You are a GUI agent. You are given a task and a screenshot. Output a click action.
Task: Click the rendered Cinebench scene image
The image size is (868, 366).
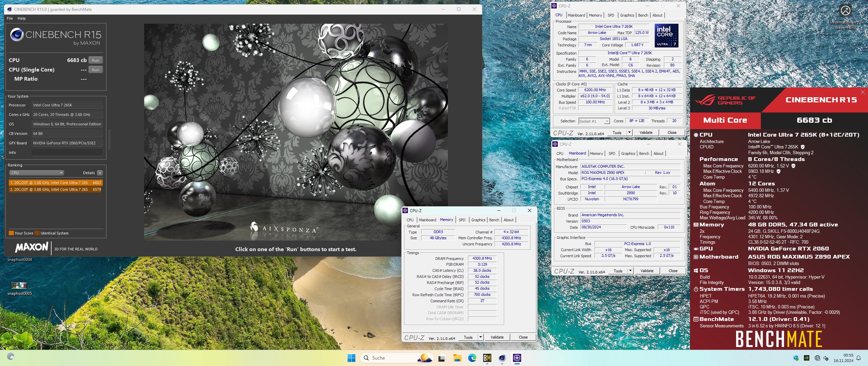[x=296, y=132]
